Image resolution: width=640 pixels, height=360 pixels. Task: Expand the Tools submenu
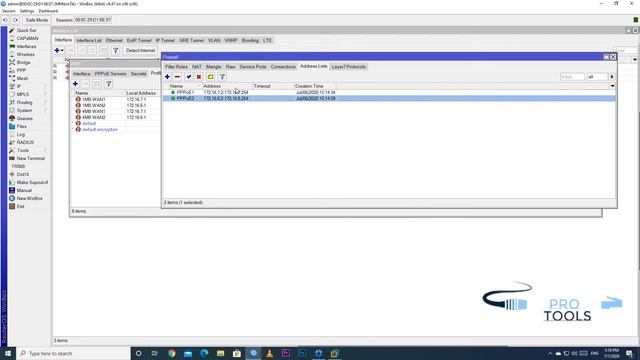coord(22,151)
